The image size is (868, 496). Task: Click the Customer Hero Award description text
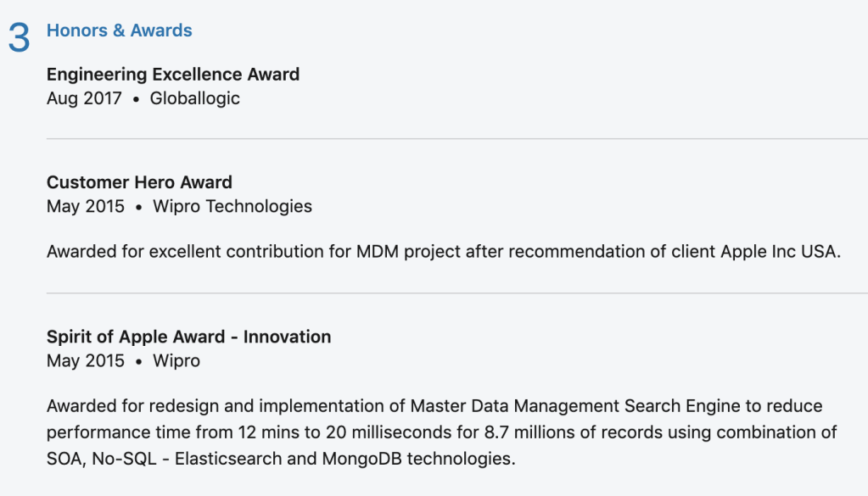point(443,252)
